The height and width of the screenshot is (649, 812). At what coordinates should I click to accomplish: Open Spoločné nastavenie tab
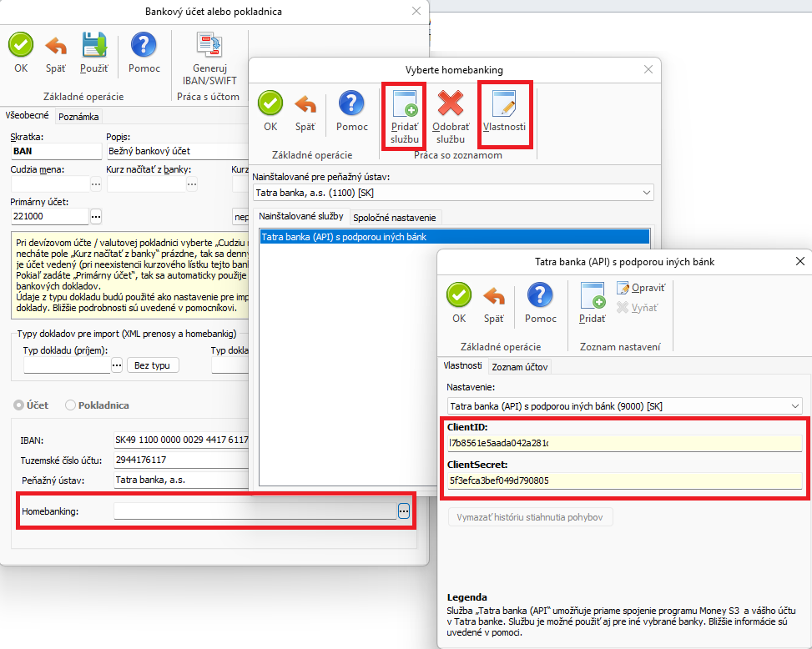[x=394, y=218]
